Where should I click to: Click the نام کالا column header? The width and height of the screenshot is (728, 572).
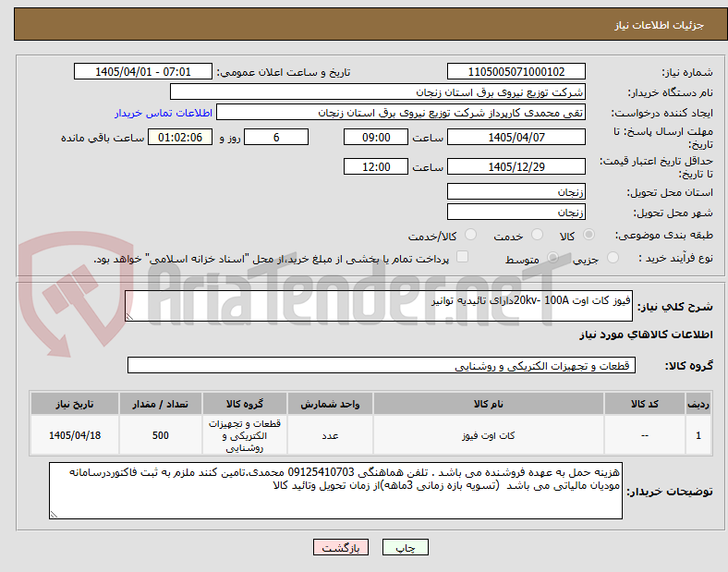pos(489,404)
